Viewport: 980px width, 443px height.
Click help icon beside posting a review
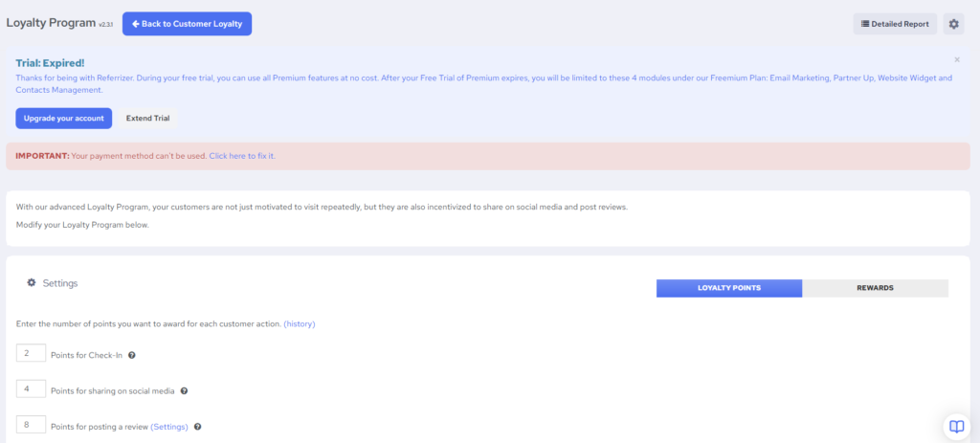click(197, 427)
